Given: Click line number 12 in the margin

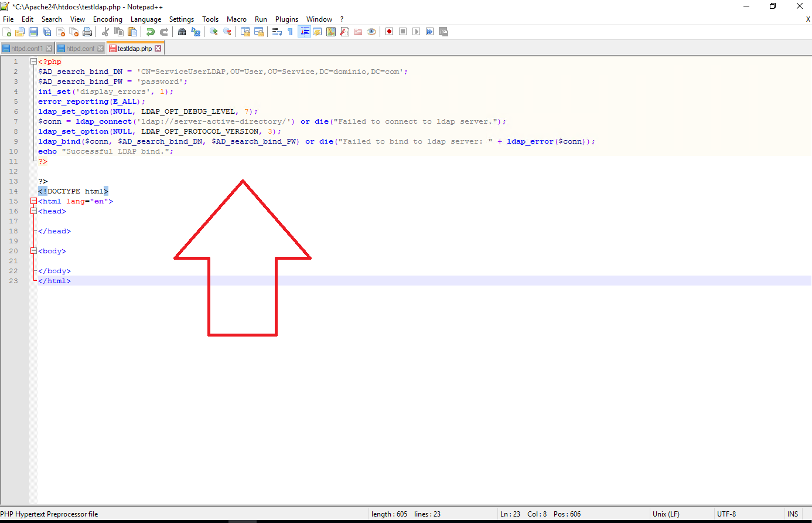Looking at the screenshot, I should (x=13, y=171).
